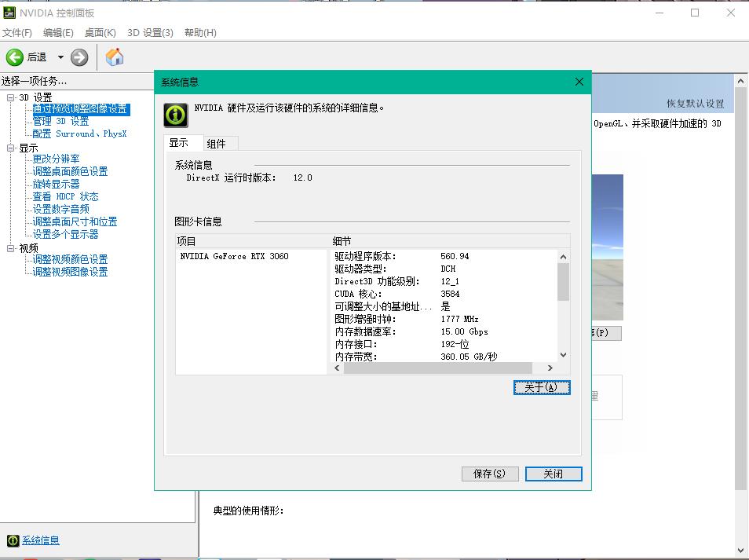Select 调整视频颜色设置 tree item
This screenshot has width=749, height=560.
point(70,259)
